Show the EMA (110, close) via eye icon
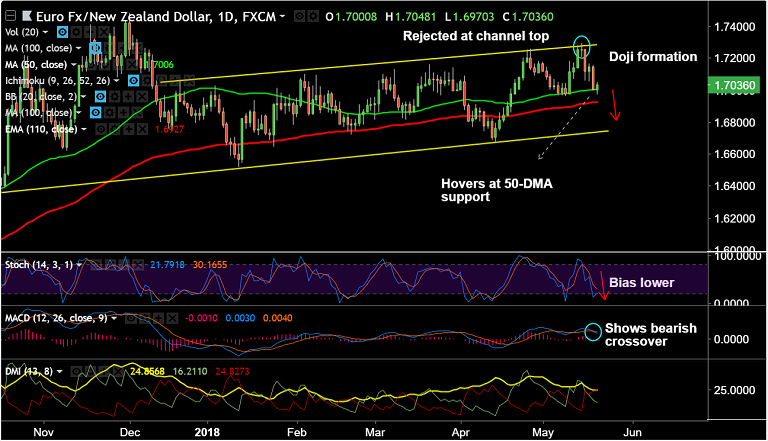Screen dimensions: 768x441 (x=100, y=129)
